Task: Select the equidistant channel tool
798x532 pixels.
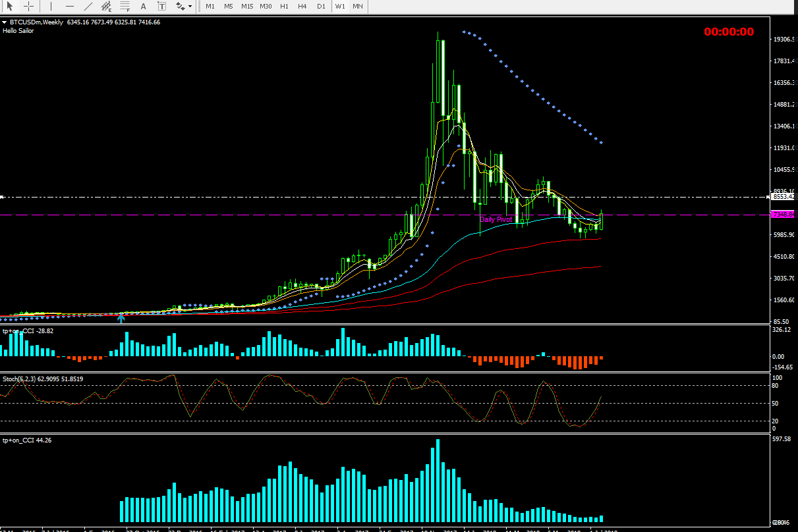Action: 107,6
